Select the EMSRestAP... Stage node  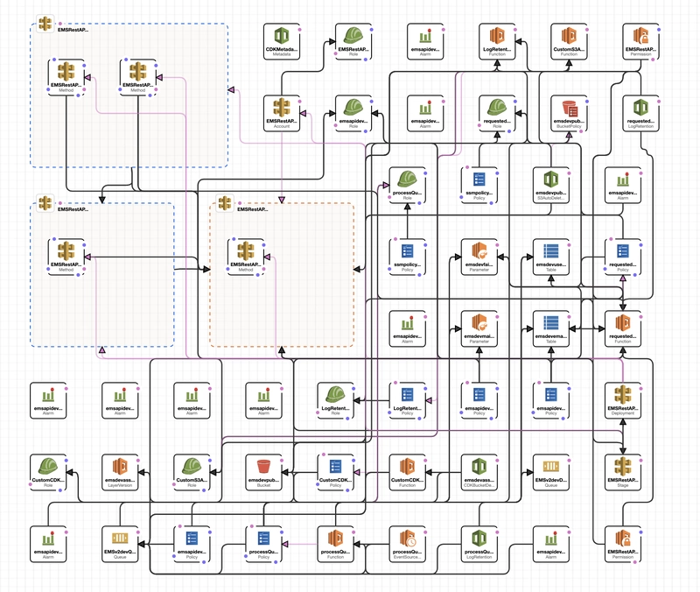point(623,473)
